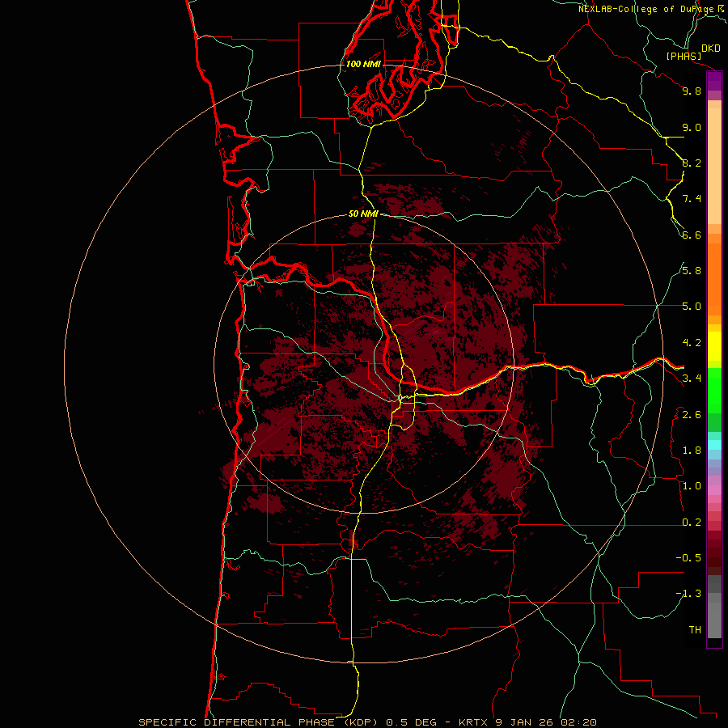Click the (KDP) abbreviation in the footer title

(361, 722)
